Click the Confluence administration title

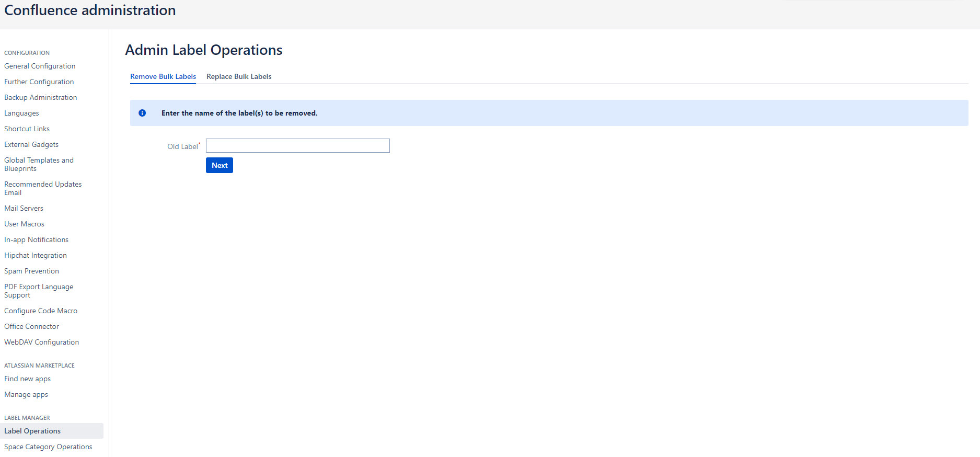(90, 10)
